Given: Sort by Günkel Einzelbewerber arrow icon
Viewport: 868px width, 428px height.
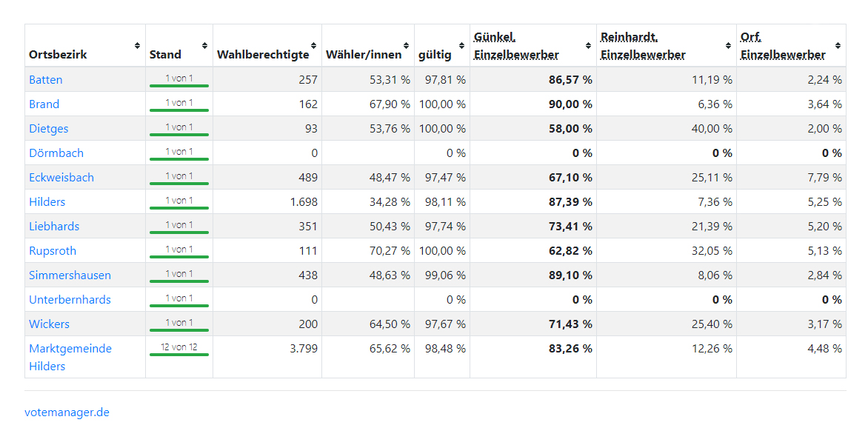Looking at the screenshot, I should (x=588, y=45).
